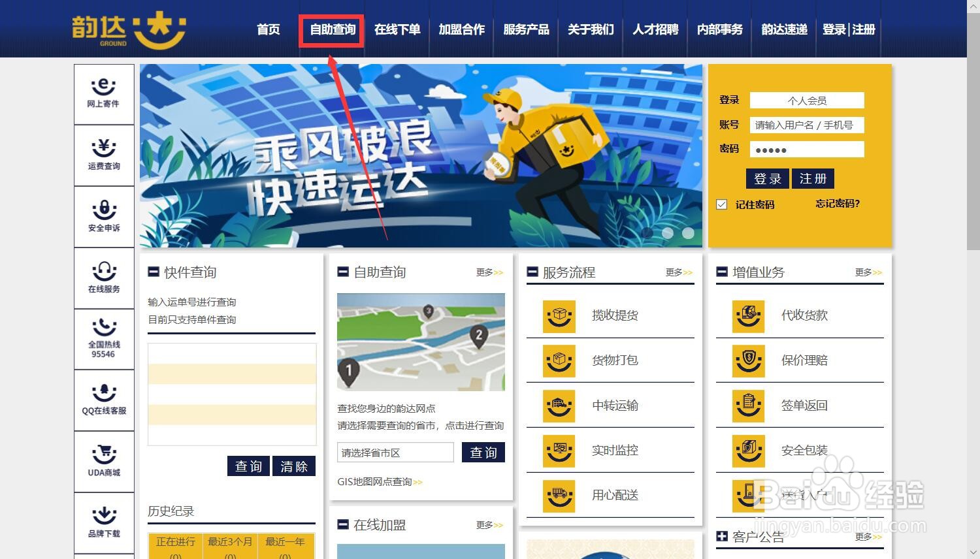980x559 pixels.
Task: Open the UDA商城 cart icon
Action: coord(104,462)
